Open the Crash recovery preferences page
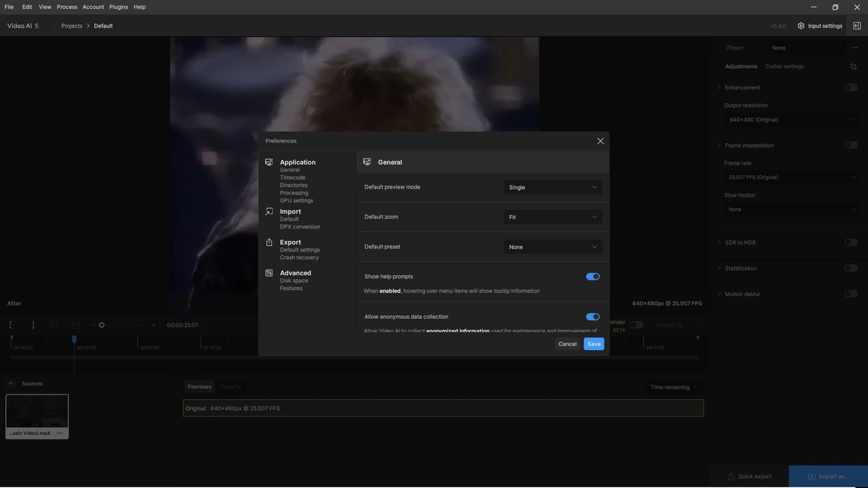The width and height of the screenshot is (868, 488). [x=299, y=257]
